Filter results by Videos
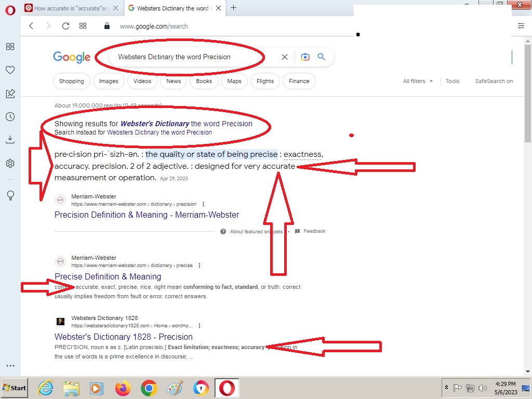 [x=142, y=81]
